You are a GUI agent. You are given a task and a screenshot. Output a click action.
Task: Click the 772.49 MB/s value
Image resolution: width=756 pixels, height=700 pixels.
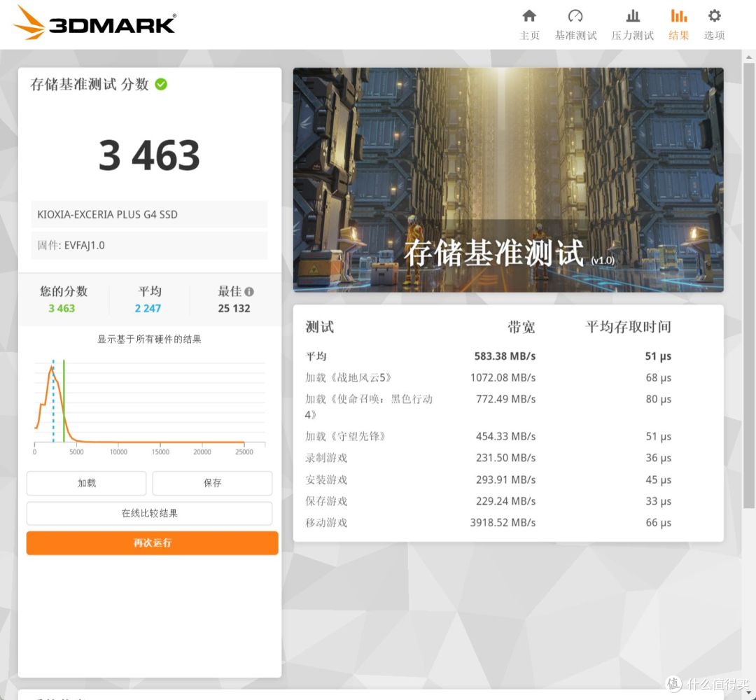click(506, 399)
